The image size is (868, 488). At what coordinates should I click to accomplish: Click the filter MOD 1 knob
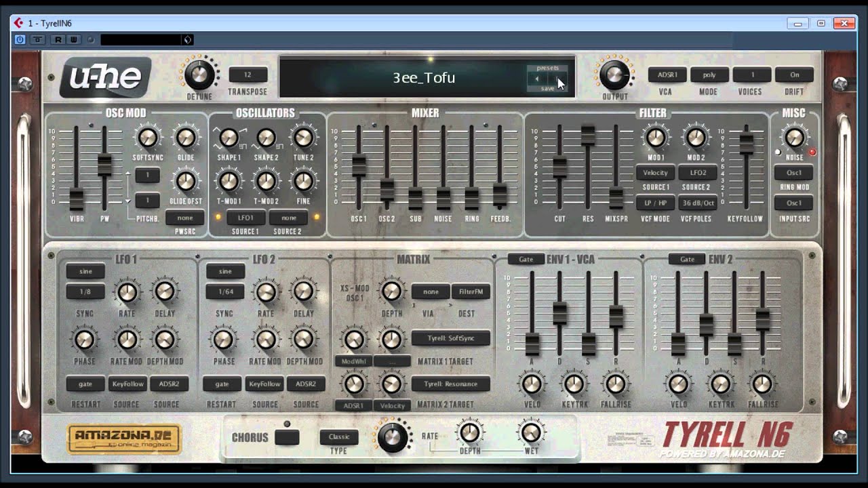[x=655, y=138]
